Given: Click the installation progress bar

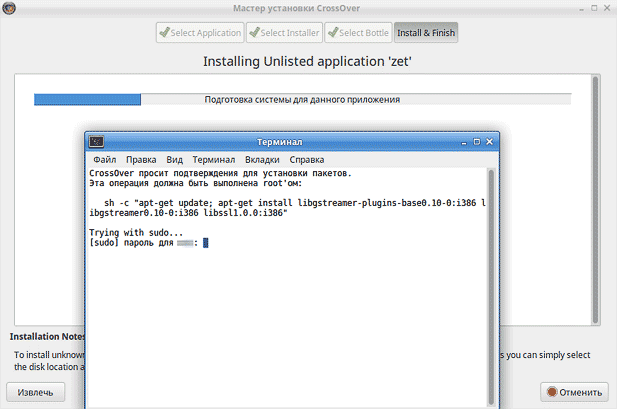Looking at the screenshot, I should coord(302,100).
